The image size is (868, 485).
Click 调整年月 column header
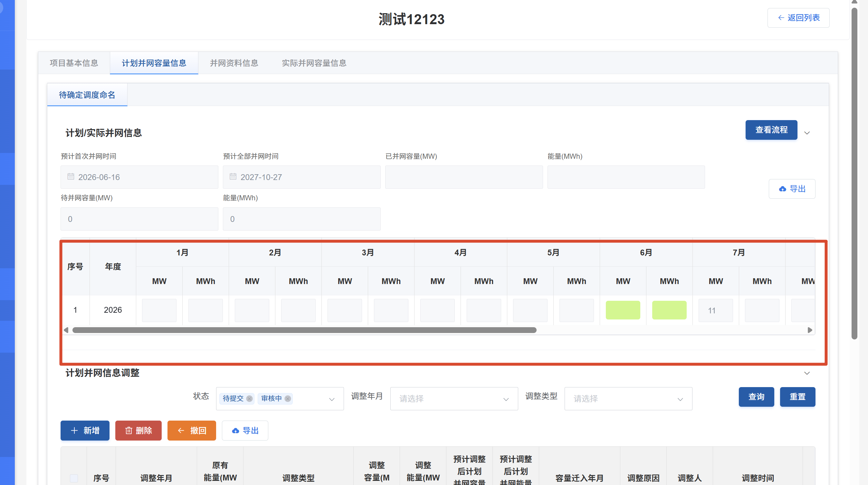(156, 478)
